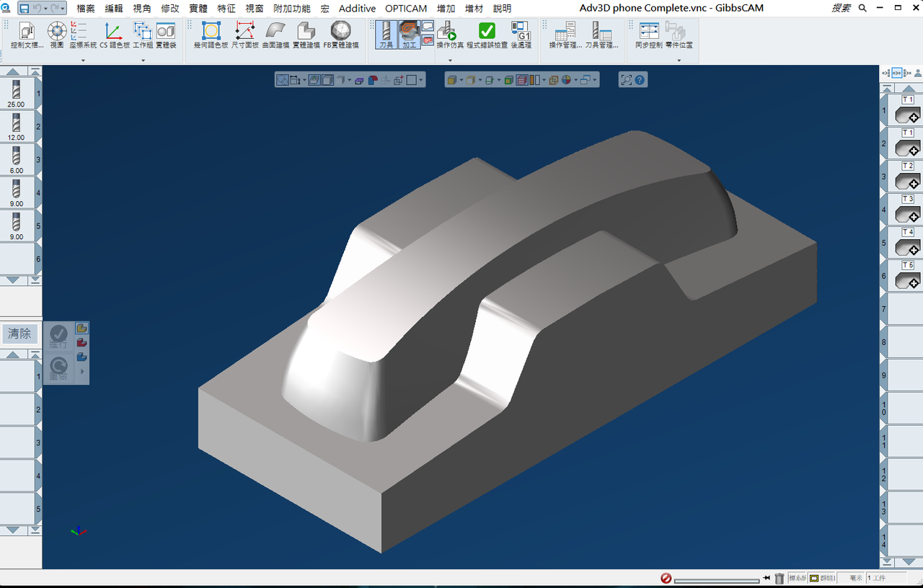Image resolution: width=923 pixels, height=588 pixels.
Task: Toggle the zoom-to-fit view button in viewport toolbar
Action: click(x=626, y=80)
